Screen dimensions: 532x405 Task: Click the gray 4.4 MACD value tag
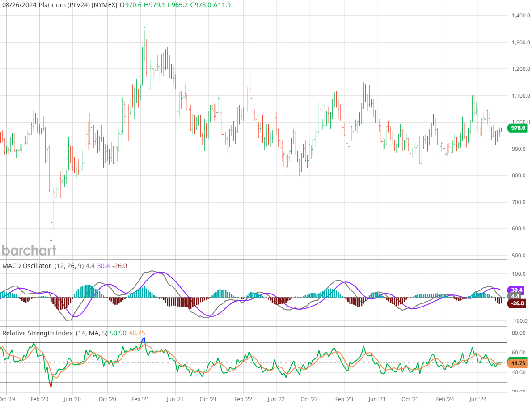click(x=515, y=296)
